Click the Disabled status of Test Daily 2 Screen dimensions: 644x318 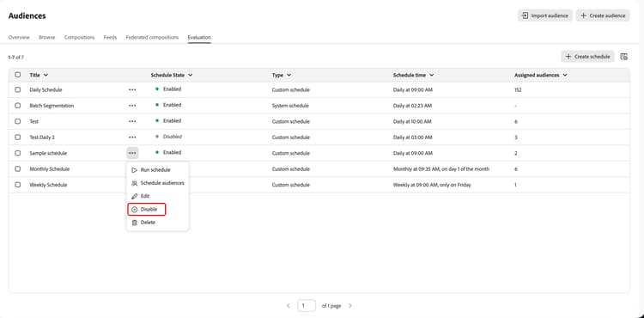[x=172, y=137]
